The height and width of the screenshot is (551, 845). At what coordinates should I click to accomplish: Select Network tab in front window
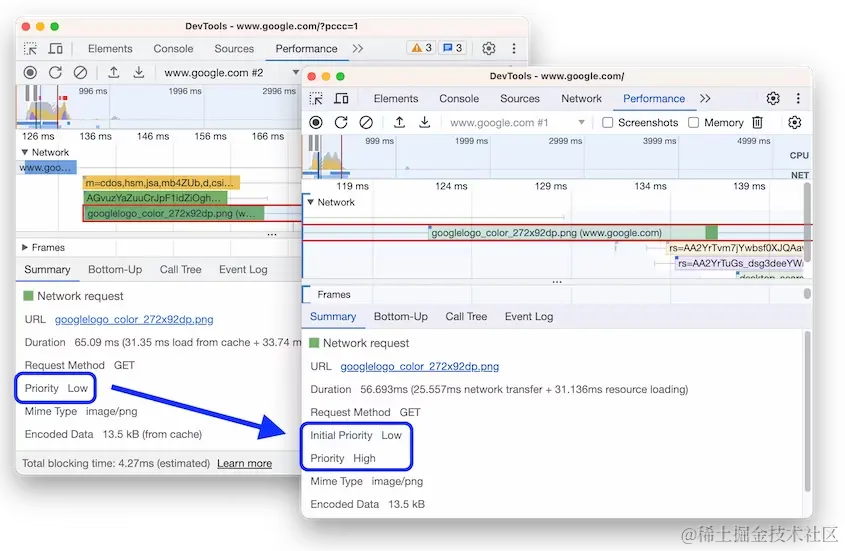point(581,99)
